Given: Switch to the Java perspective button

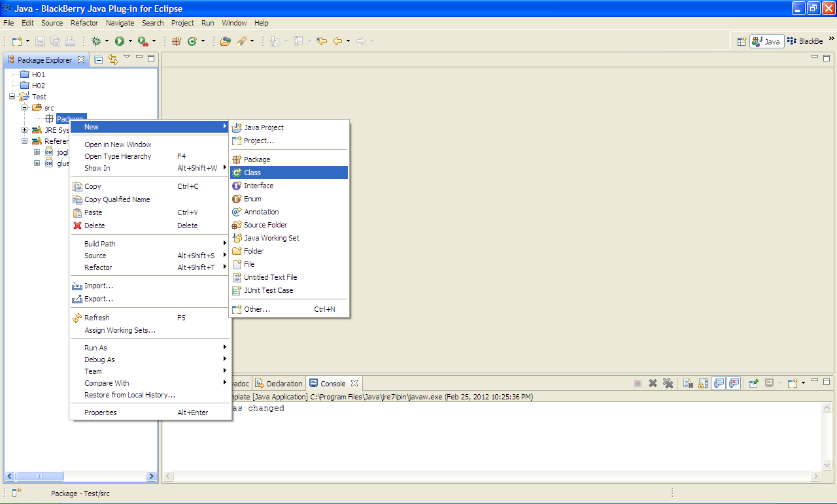Looking at the screenshot, I should [766, 41].
